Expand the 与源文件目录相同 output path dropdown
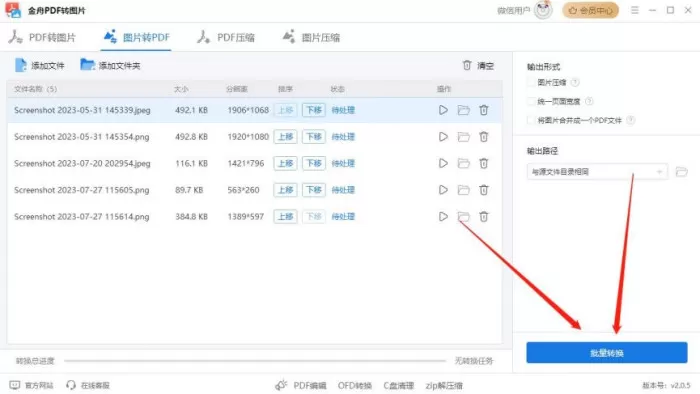The image size is (700, 394). [597, 172]
